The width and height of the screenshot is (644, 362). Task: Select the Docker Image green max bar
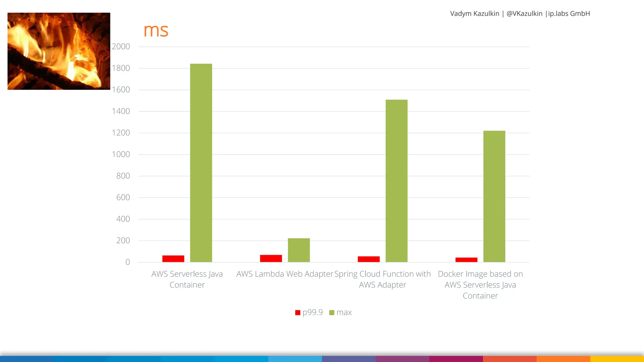point(494,196)
